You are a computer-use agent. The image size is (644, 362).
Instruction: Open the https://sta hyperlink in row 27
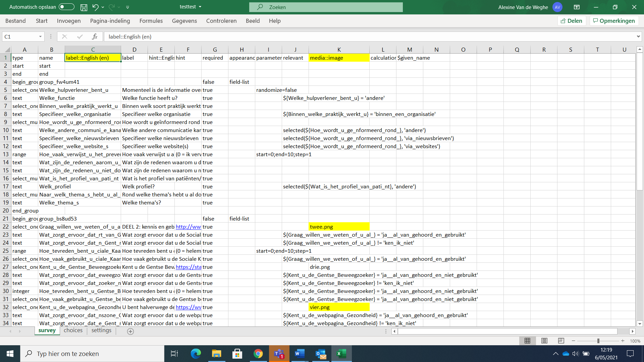(x=188, y=267)
